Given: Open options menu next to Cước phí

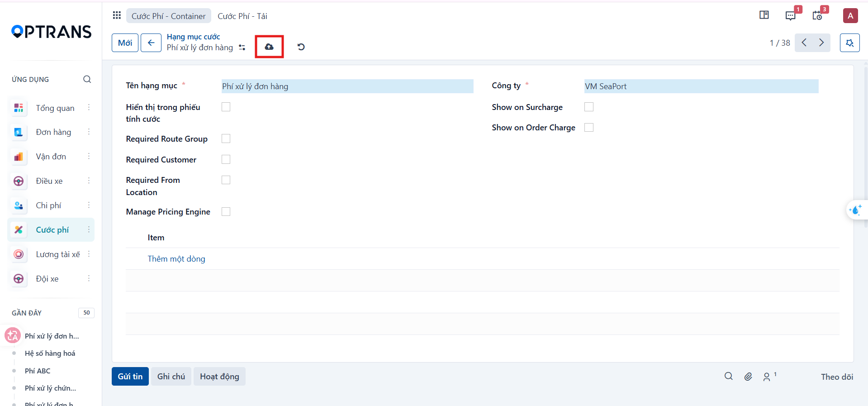Looking at the screenshot, I should (89, 229).
